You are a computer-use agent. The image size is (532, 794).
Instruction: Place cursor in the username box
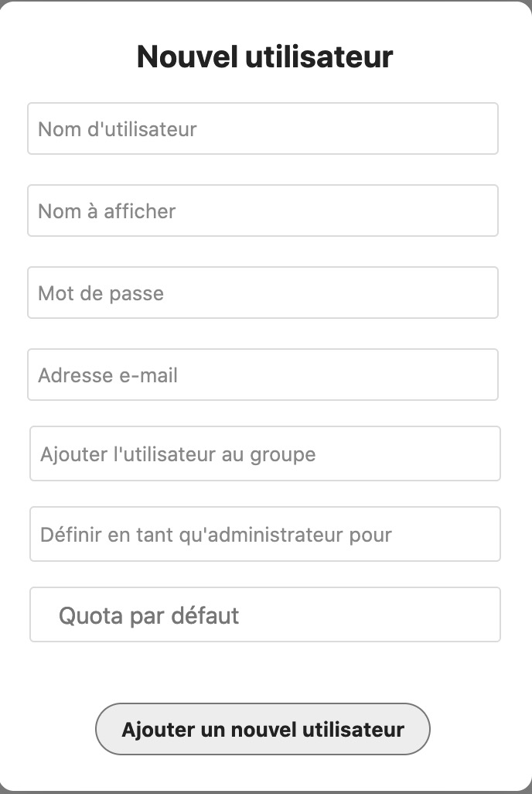point(263,128)
